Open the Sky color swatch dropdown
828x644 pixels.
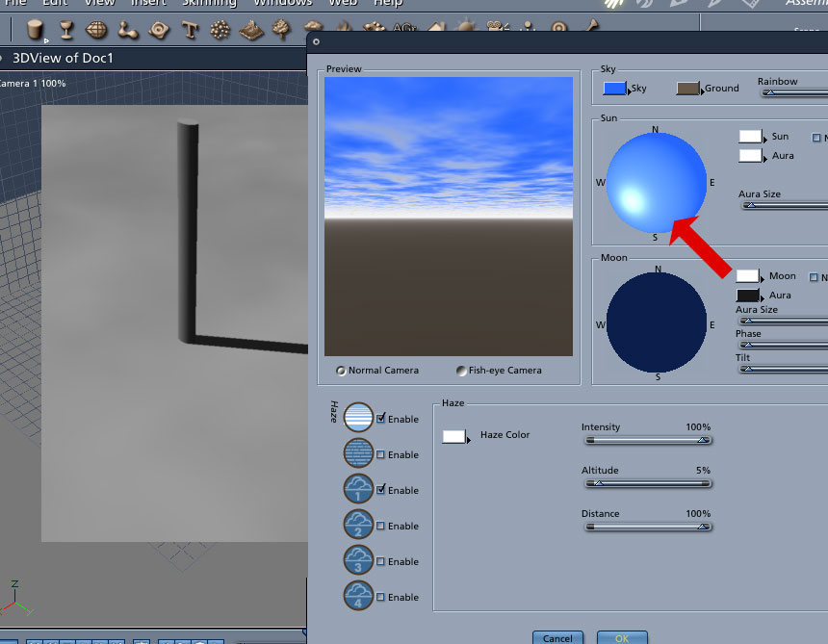point(615,89)
